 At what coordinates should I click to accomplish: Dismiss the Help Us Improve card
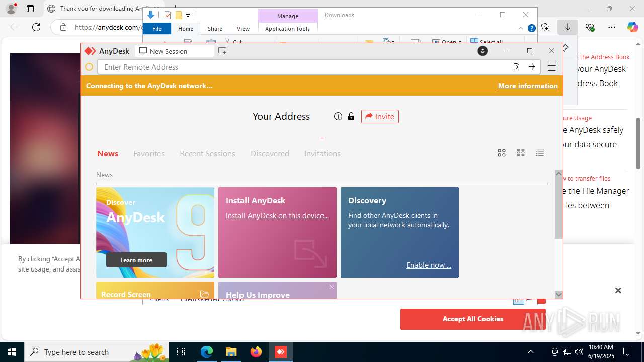click(x=331, y=287)
